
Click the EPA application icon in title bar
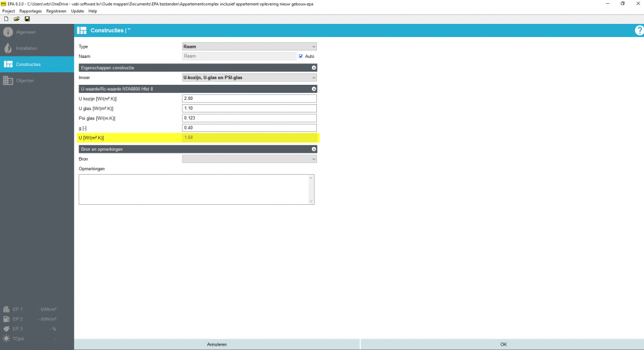pyautogui.click(x=3, y=4)
